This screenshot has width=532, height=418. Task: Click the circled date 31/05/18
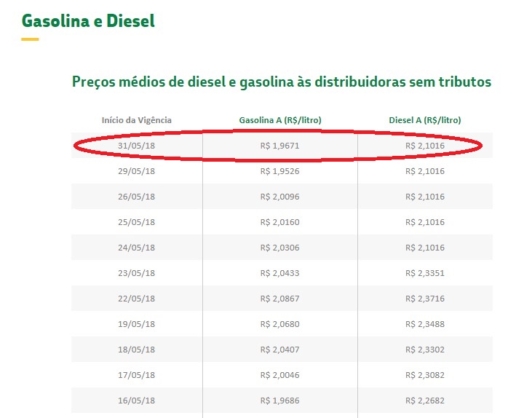[136, 146]
